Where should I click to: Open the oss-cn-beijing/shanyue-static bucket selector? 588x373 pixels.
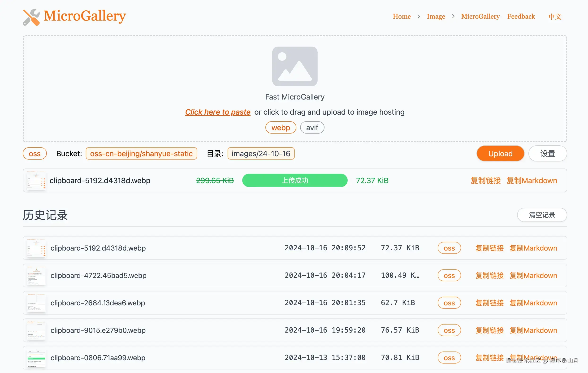[x=141, y=154]
